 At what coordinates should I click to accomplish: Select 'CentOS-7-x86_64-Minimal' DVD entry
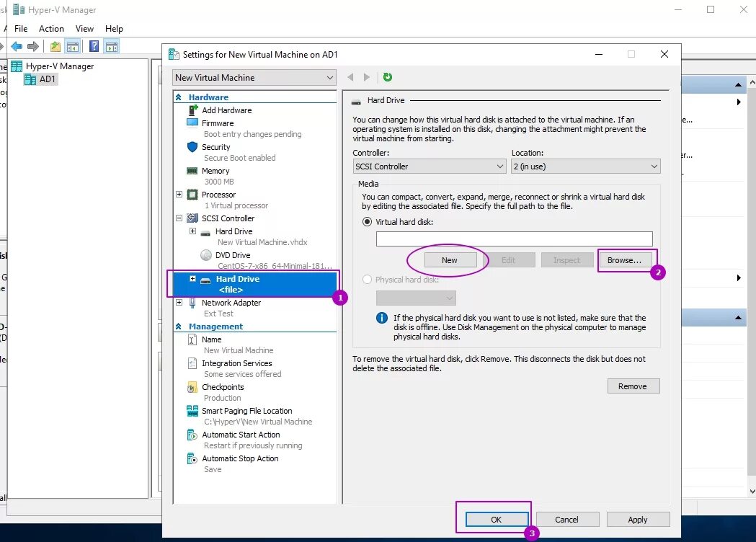pos(275,266)
